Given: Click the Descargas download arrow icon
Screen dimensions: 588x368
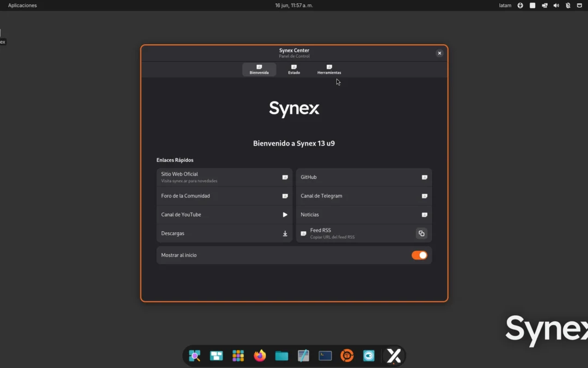Looking at the screenshot, I should click(x=285, y=233).
